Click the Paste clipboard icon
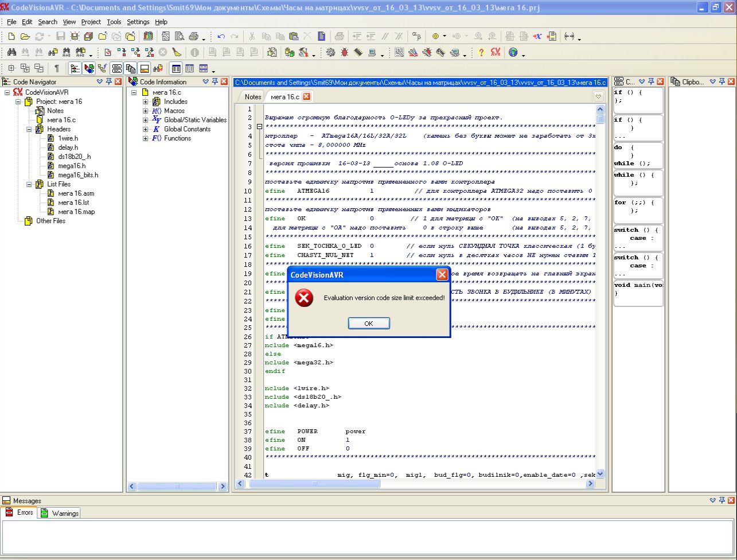The image size is (737, 560). click(294, 36)
